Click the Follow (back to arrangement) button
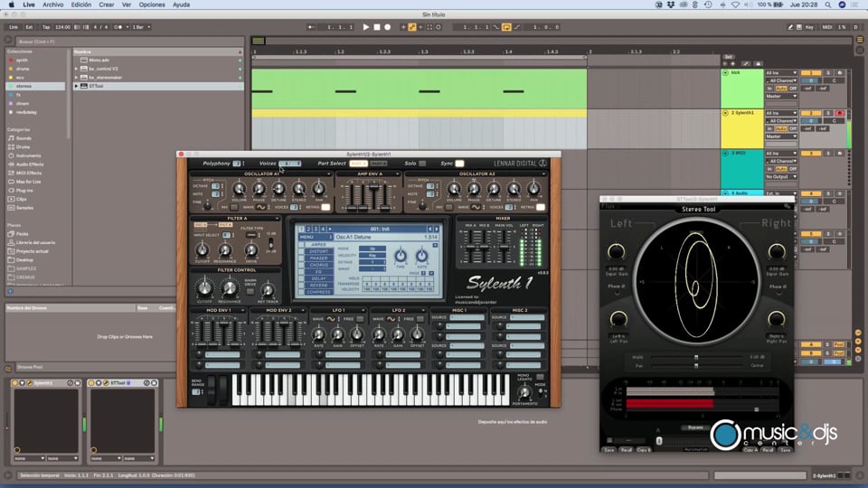 (x=312, y=27)
